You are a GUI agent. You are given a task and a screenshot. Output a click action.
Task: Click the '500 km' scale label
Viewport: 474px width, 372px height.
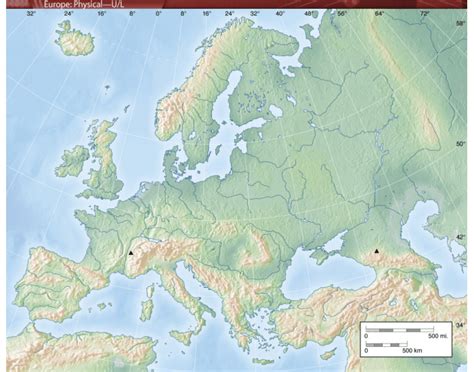[412, 350]
